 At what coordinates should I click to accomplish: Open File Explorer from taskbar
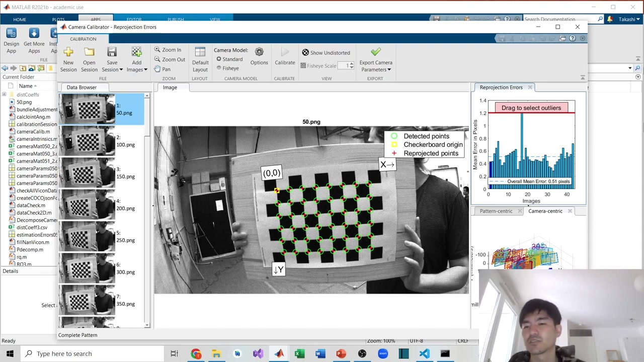pyautogui.click(x=216, y=353)
